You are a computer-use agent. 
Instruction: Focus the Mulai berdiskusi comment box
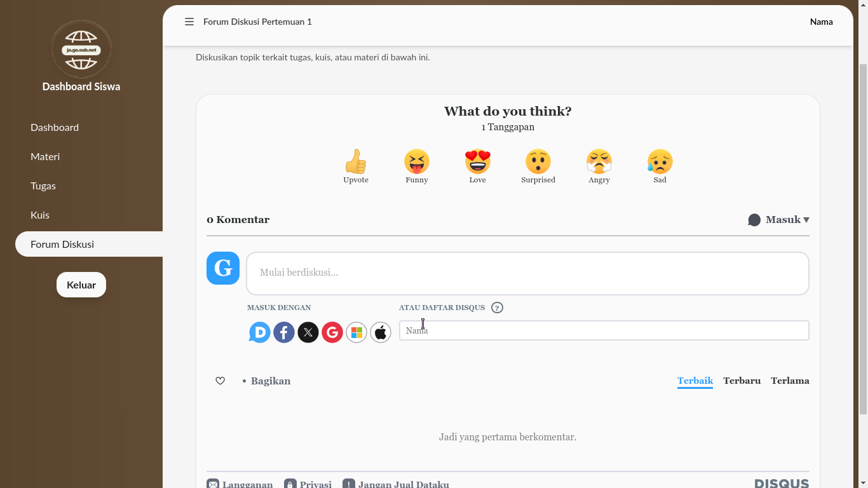527,273
